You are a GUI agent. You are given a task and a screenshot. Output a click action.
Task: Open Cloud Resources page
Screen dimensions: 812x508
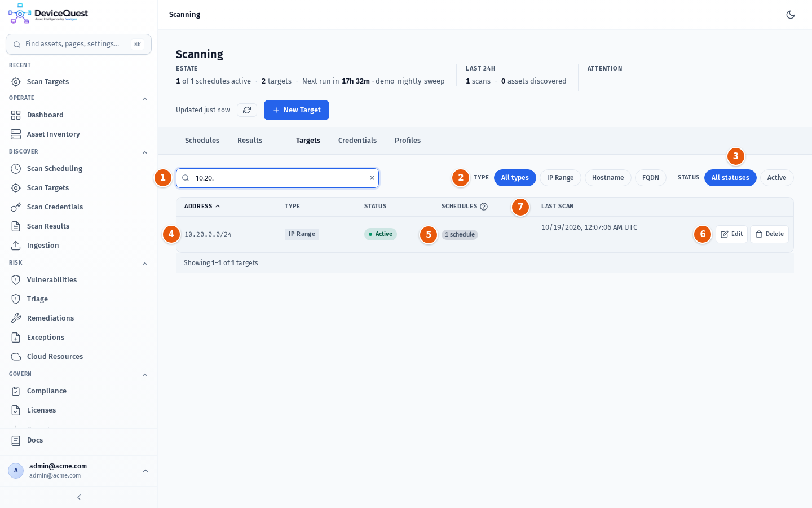point(78,357)
